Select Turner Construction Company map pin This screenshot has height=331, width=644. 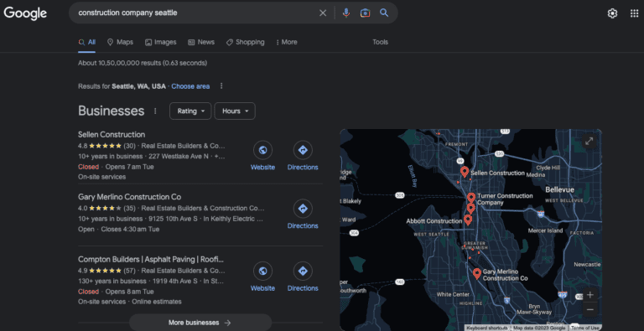[471, 198]
